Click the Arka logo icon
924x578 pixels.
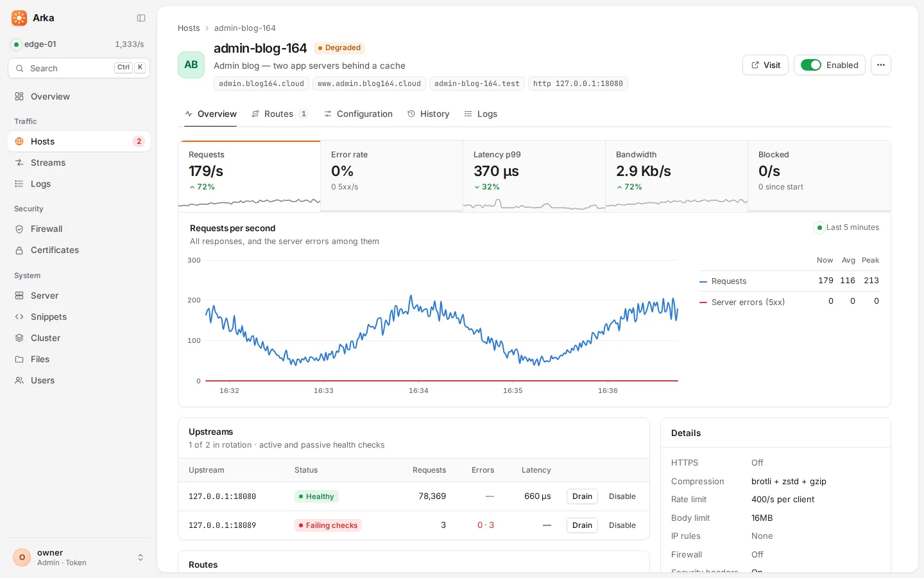[x=19, y=18]
